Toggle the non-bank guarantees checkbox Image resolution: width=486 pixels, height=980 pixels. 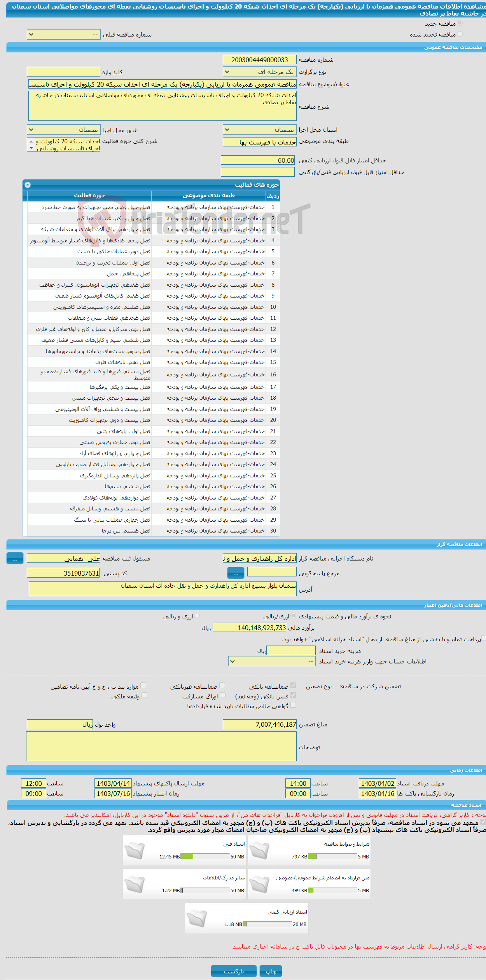pos(222,686)
